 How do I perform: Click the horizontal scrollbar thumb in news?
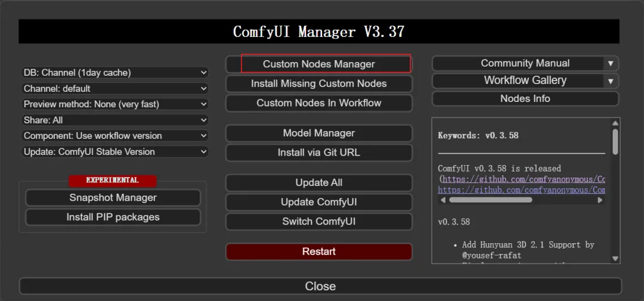(490, 200)
